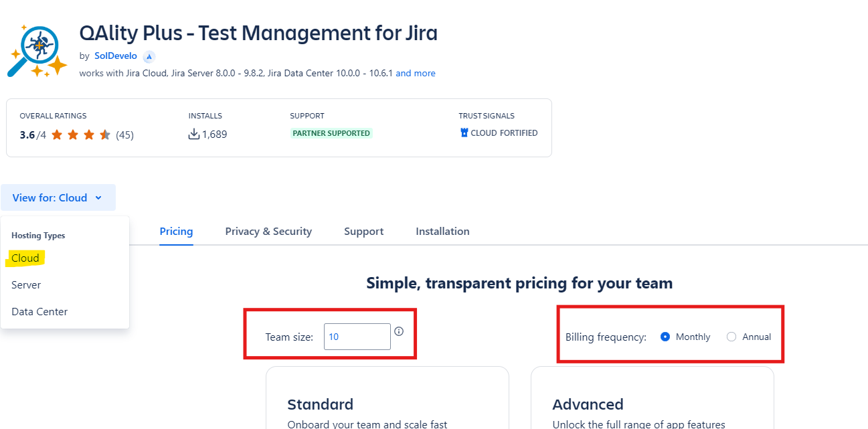868x429 pixels.
Task: Click the 'and more' compatibility link
Action: point(416,73)
